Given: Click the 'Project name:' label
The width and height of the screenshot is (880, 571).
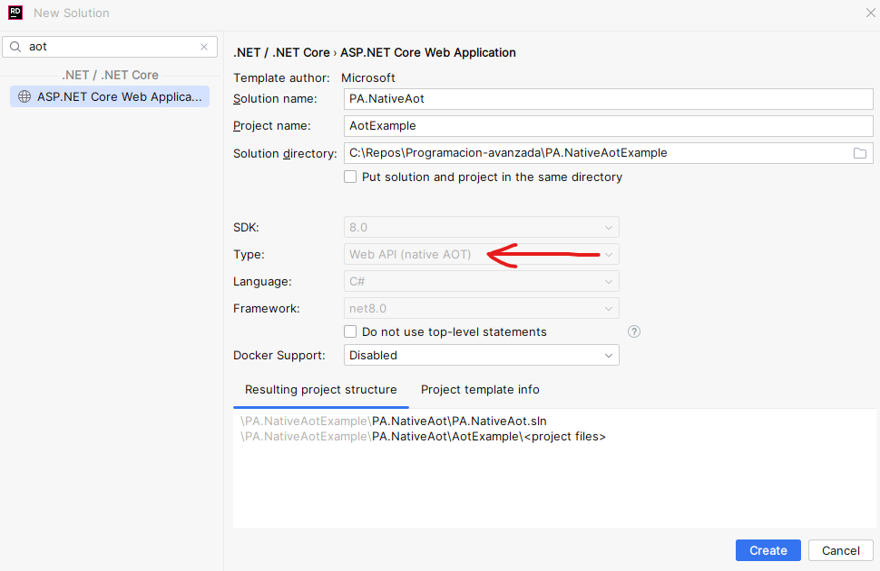Looking at the screenshot, I should click(x=272, y=126).
